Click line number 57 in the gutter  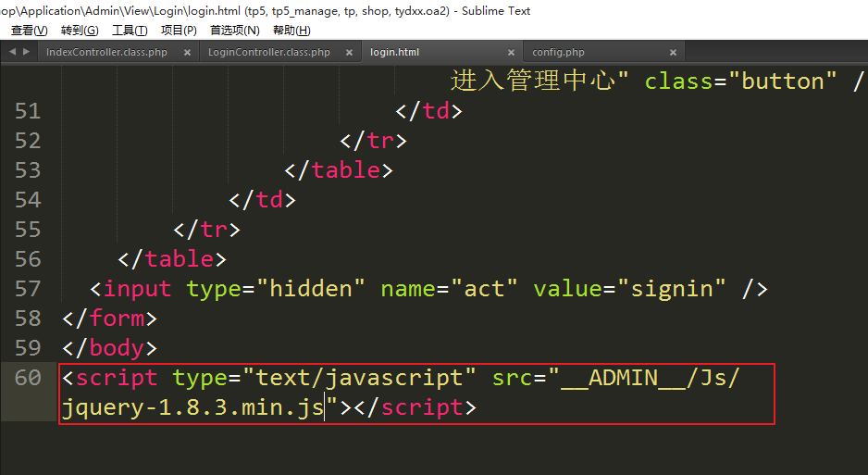[28, 289]
